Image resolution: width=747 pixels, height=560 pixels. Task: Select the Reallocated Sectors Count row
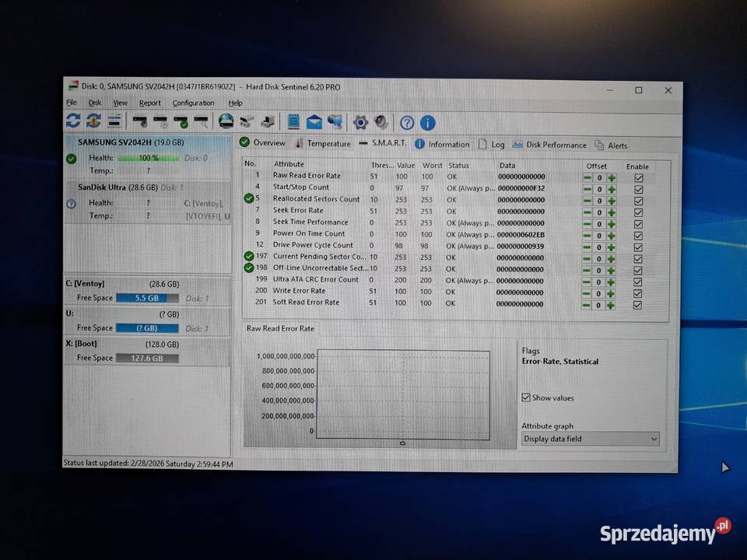(x=316, y=199)
